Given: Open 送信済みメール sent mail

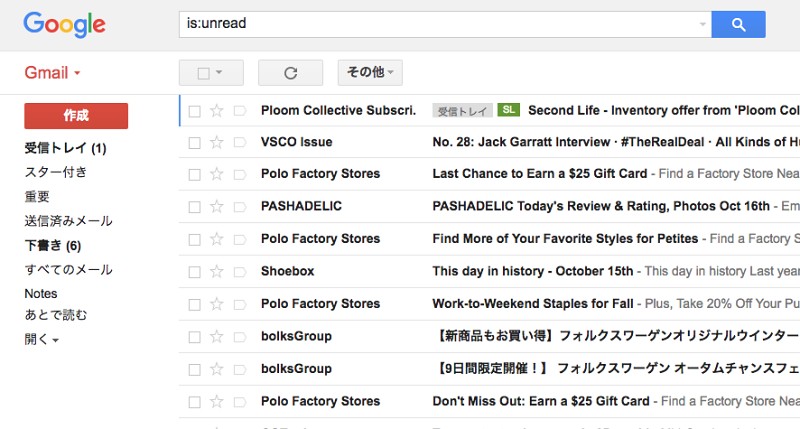Looking at the screenshot, I should 68,221.
